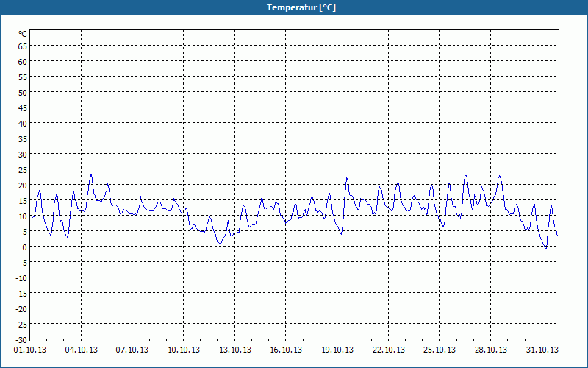Click the -10 value on the temperature axis
Screen dimensions: 588x368
pyautogui.click(x=21, y=278)
